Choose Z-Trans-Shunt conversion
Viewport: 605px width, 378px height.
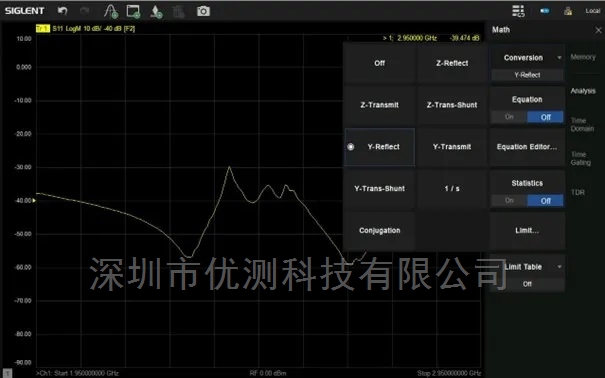(x=452, y=105)
